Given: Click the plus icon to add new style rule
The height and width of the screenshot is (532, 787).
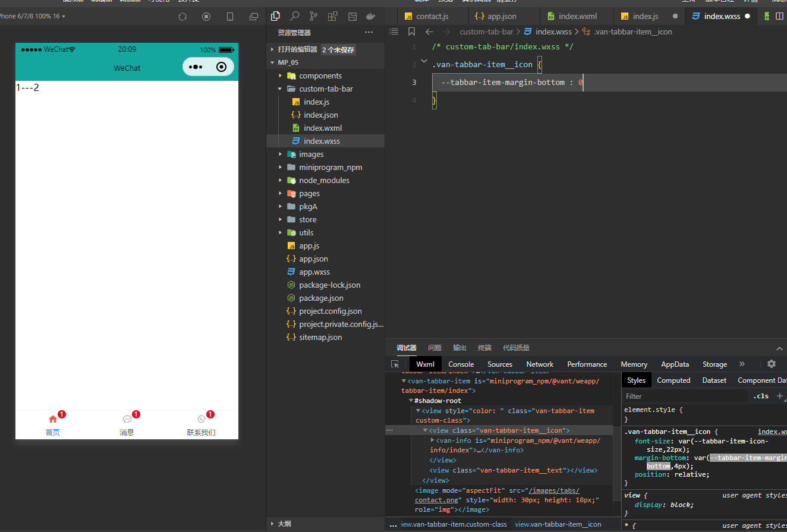Looking at the screenshot, I should coord(780,396).
